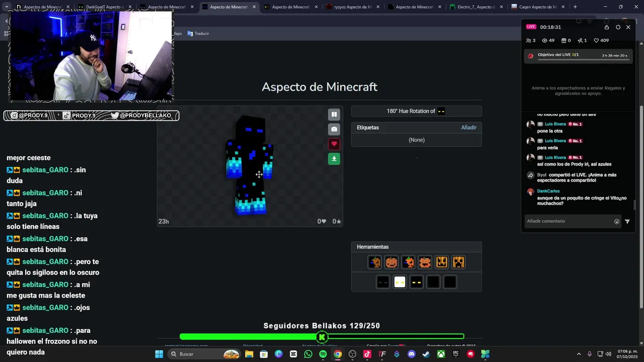Close the active Aspecto de Minecraft tab
This screenshot has width=644, height=362.
point(254,7)
